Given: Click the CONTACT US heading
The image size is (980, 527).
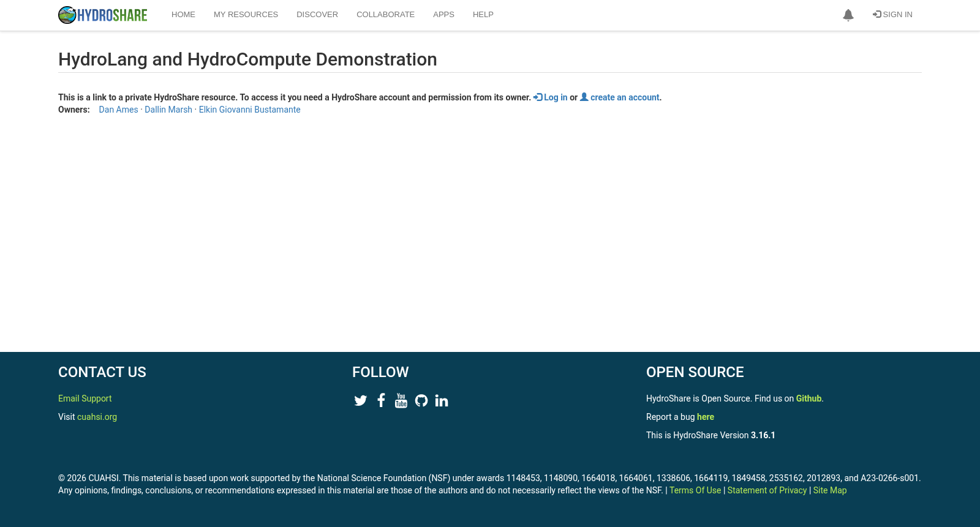Looking at the screenshot, I should click(102, 372).
